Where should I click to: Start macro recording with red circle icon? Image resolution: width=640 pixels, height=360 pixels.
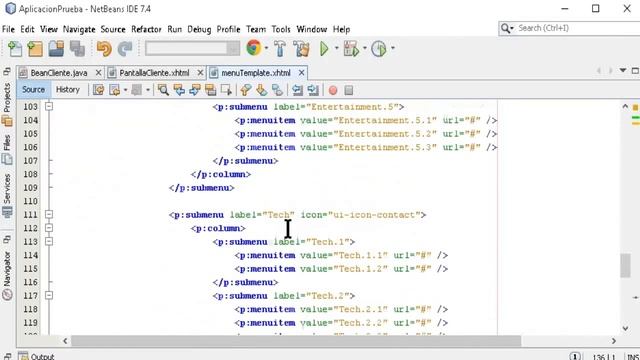coord(333,90)
